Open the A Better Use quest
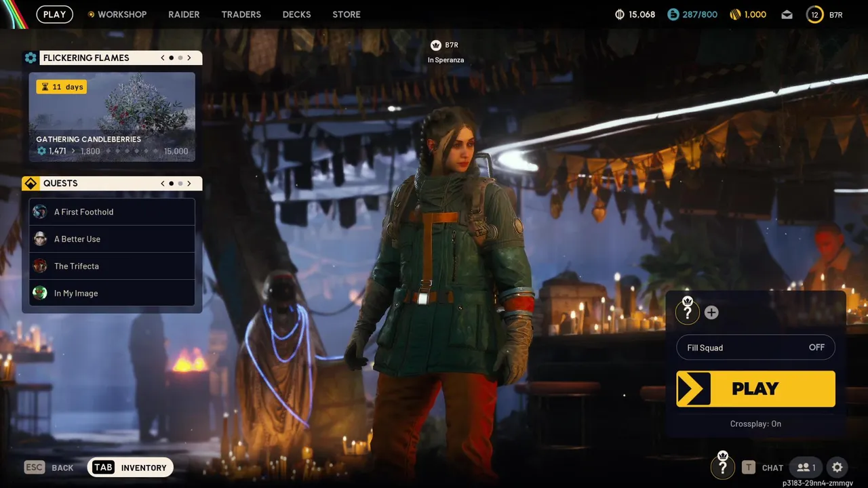Viewport: 868px width, 488px height. (112, 239)
